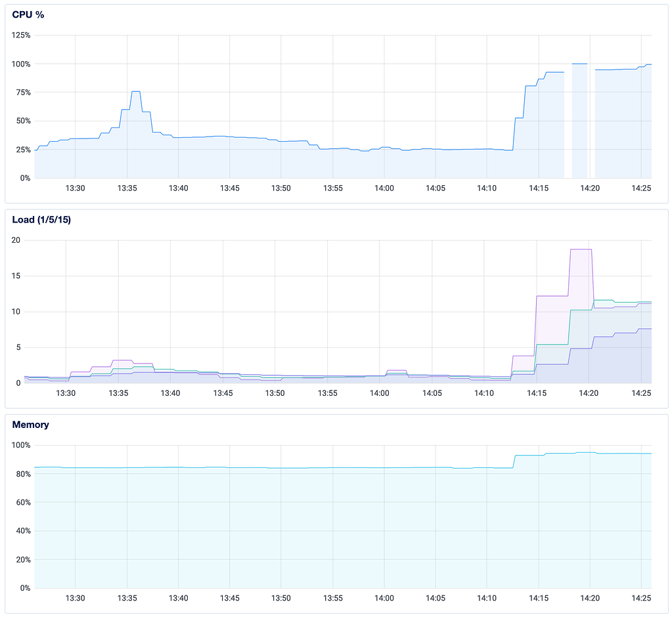Click the 10 label on Load axis
The width and height of the screenshot is (672, 617).
(16, 312)
